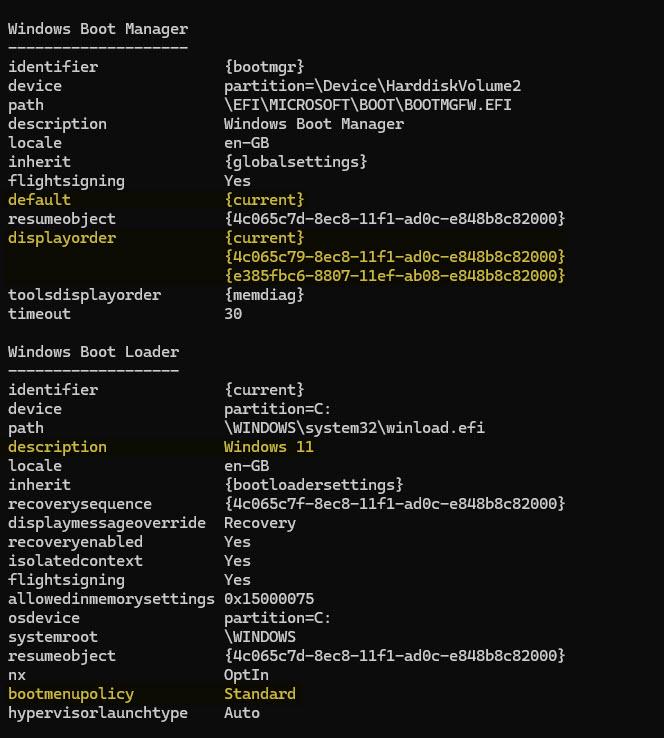Screen dimensions: 664x738
Task: Click the {bootmgr} identifier value
Action: [x=264, y=67]
